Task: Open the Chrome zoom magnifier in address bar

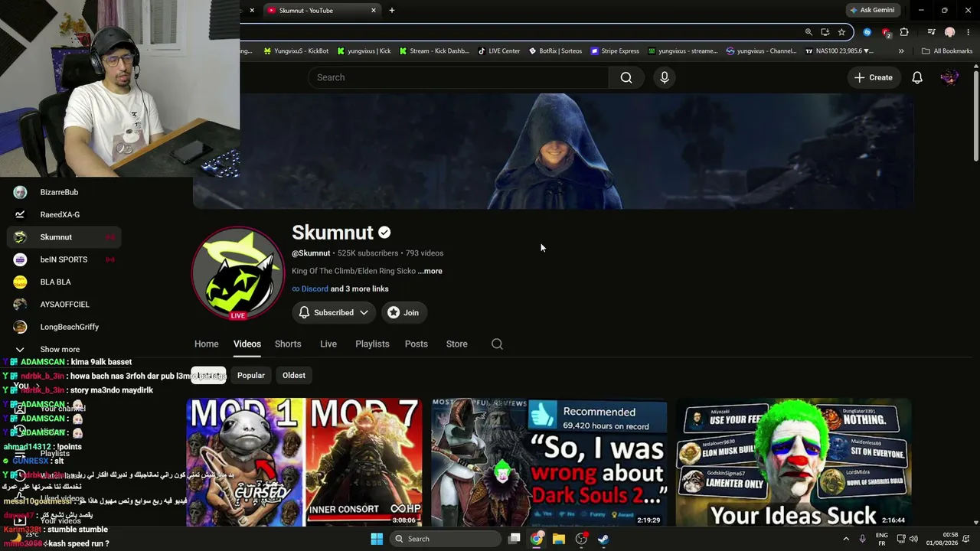Action: [x=808, y=32]
